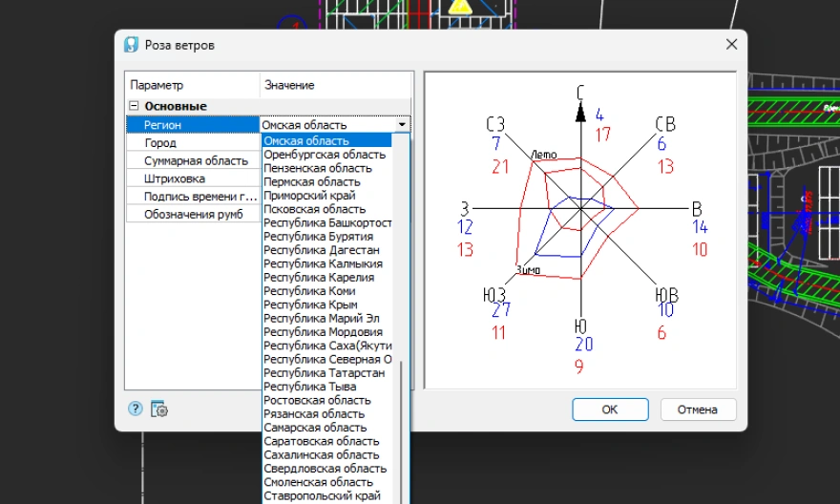The height and width of the screenshot is (504, 840).
Task: Select Свердловская область from the dropdown
Action: [x=325, y=469]
